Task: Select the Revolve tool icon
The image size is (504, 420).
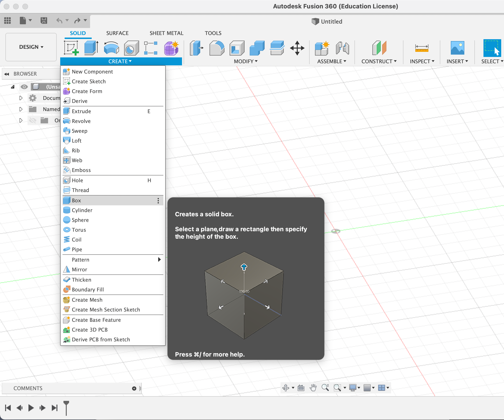Action: tap(111, 48)
